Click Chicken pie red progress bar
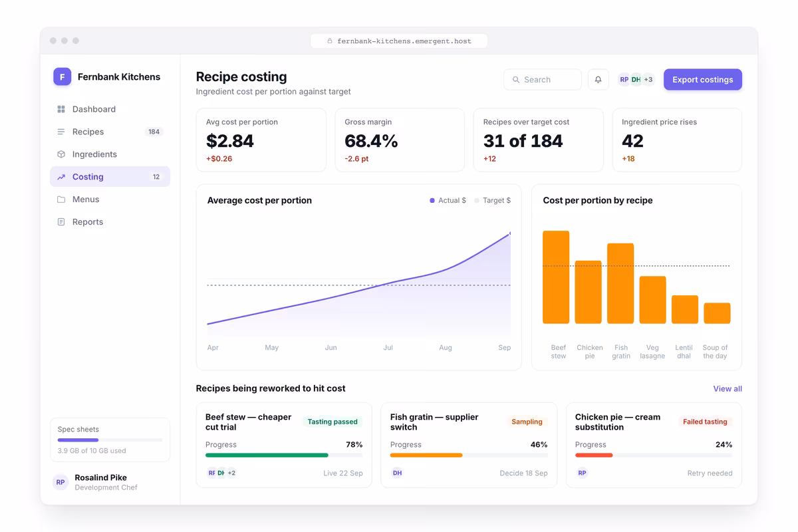 click(x=594, y=456)
